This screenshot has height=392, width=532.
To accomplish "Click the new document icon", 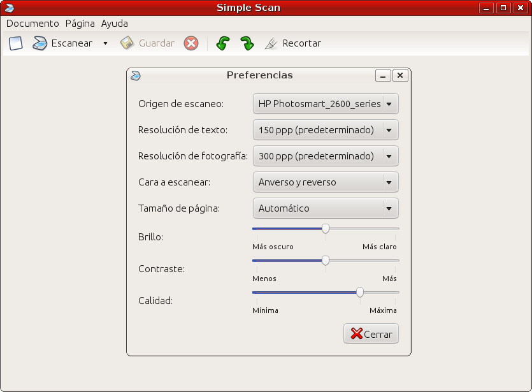I will tap(16, 43).
